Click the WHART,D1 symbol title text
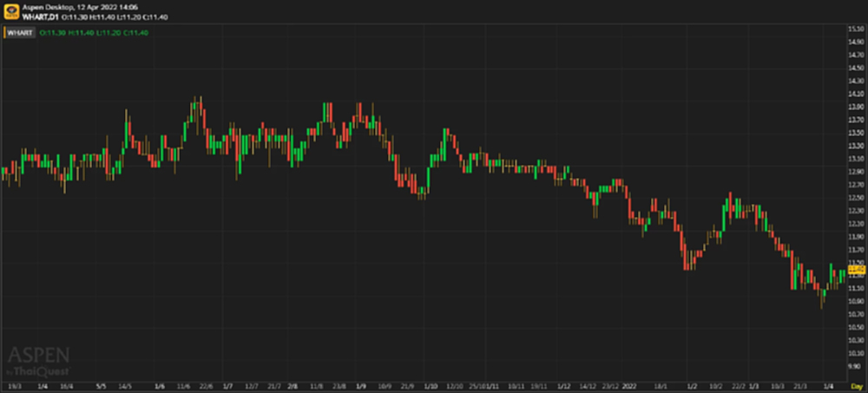 41,17
